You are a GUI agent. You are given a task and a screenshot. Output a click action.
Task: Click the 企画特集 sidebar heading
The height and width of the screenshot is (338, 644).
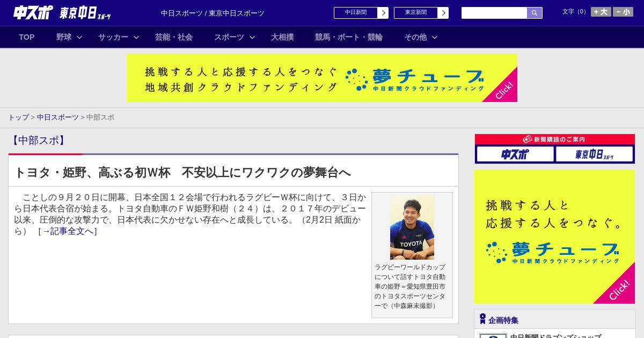pos(503,320)
